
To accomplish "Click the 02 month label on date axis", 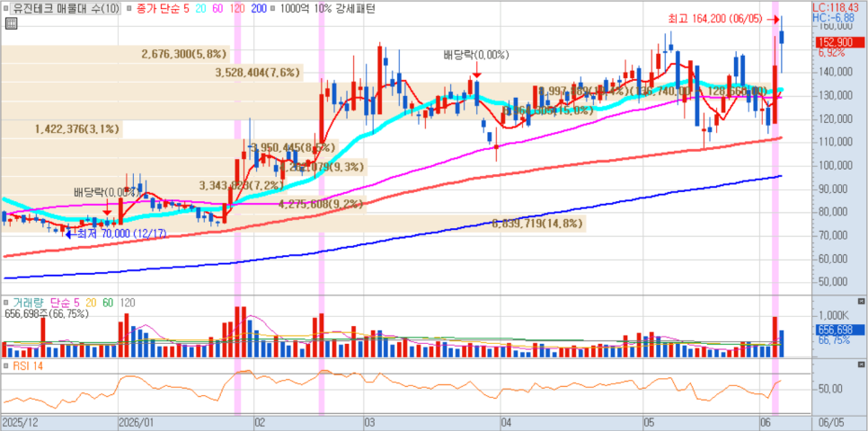I will tap(261, 422).
